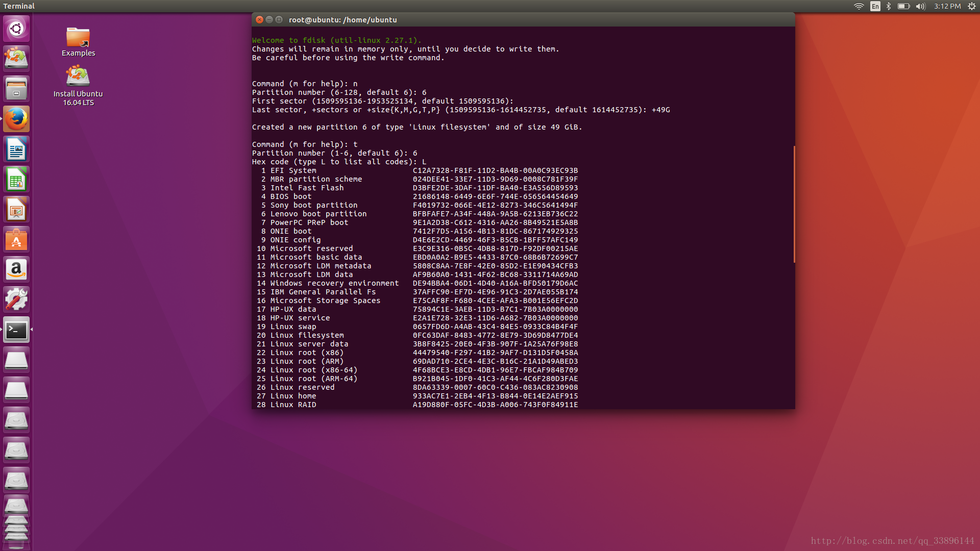
Task: Click the Terminal label in top panel
Action: [x=19, y=6]
